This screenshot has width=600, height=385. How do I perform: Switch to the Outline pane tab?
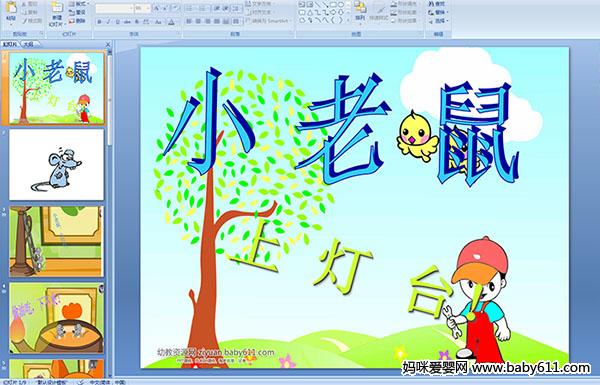pyautogui.click(x=28, y=44)
